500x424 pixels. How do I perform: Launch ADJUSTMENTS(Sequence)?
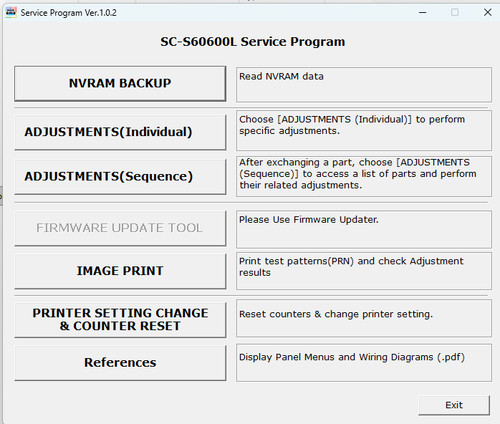point(120,176)
